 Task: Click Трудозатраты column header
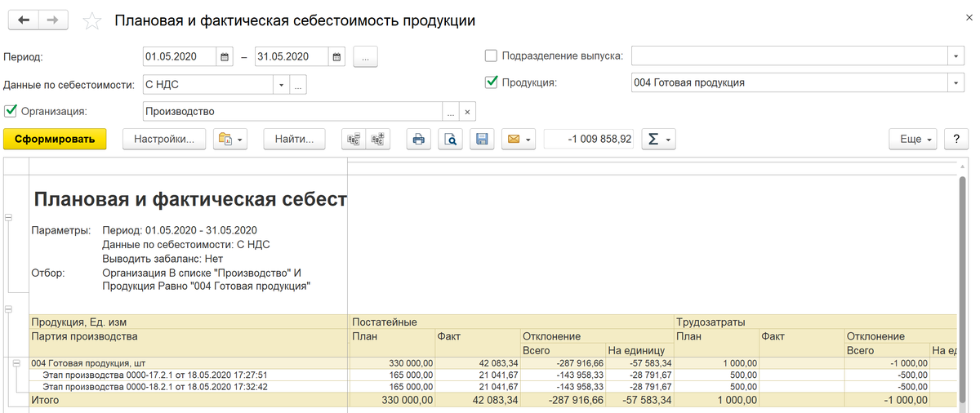[815, 322]
